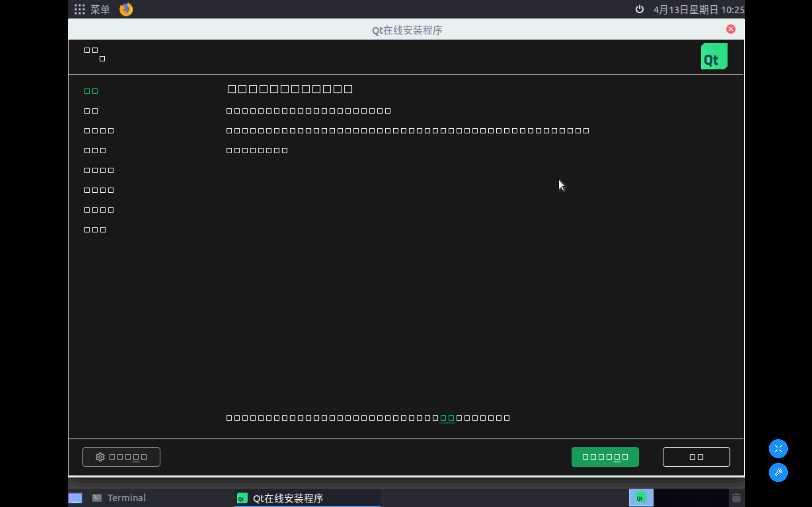Viewport: 812px width, 507px height.
Task: Click the green link in the bottom paragraph
Action: [447, 417]
